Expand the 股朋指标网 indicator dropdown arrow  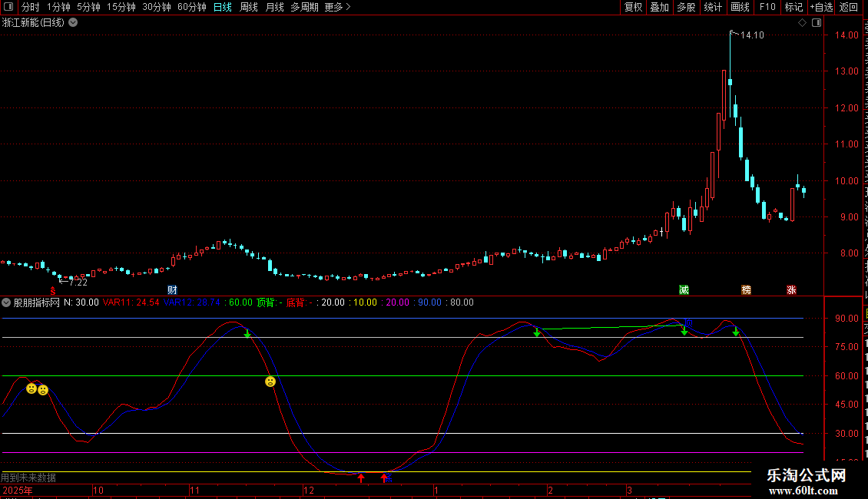(x=6, y=302)
